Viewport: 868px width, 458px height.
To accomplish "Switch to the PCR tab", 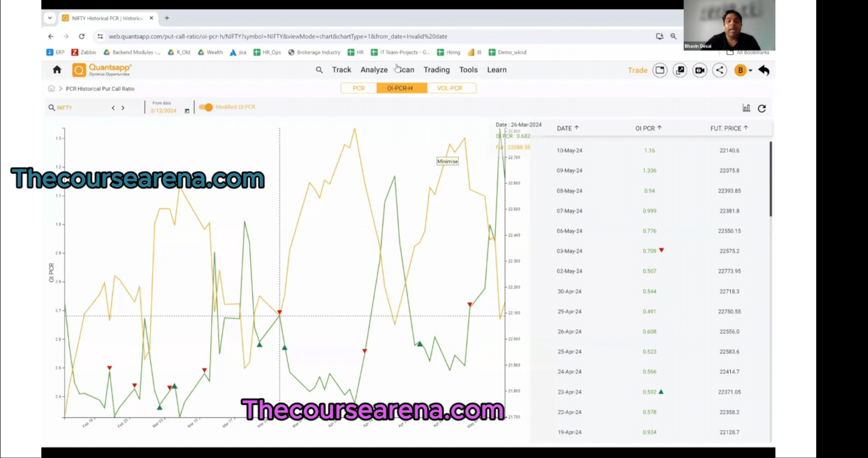I will 358,88.
